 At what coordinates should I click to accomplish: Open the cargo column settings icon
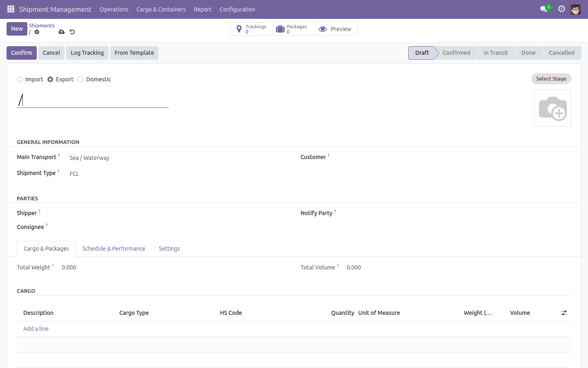point(564,313)
